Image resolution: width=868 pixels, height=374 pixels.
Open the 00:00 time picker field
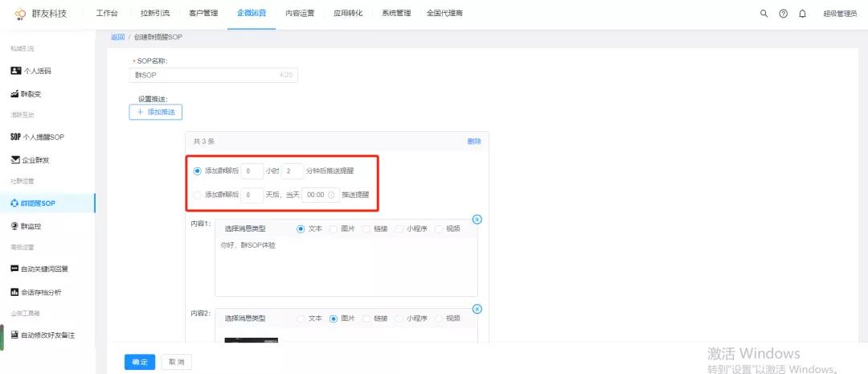[x=321, y=195]
